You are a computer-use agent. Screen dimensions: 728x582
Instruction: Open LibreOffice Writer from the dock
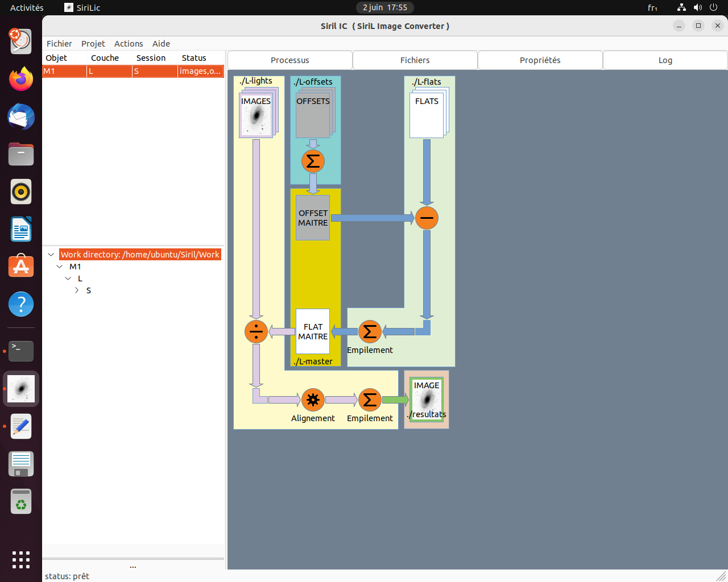click(x=21, y=229)
